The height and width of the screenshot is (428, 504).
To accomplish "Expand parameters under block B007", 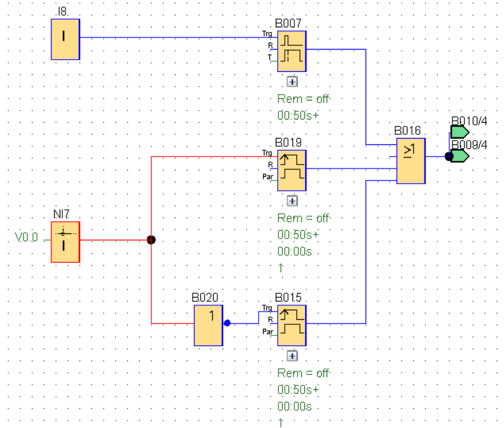I will (x=292, y=81).
